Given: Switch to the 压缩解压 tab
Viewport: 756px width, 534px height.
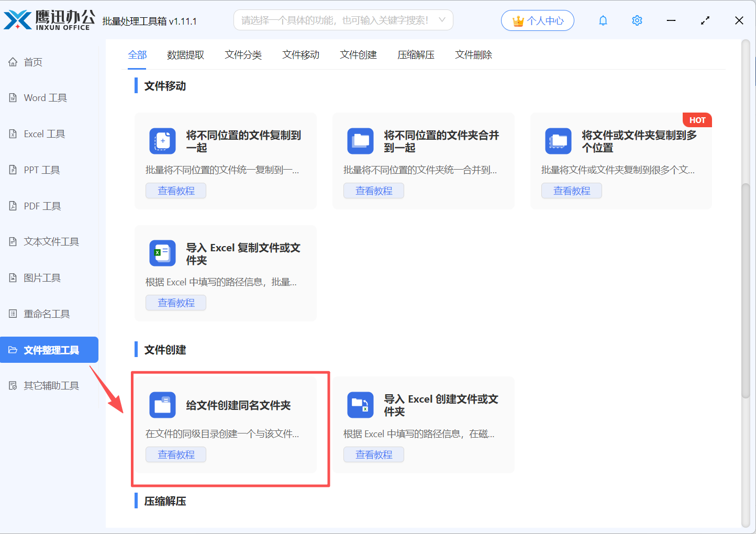Looking at the screenshot, I should point(416,55).
